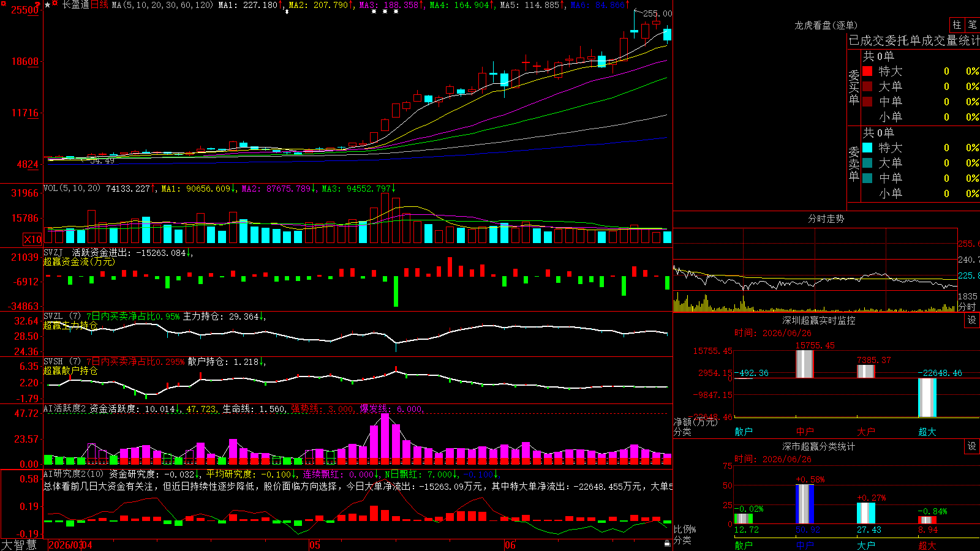Viewport: 980px width, 551px height.
Task: Click the MA2: 207.790 value
Action: pos(318,5)
